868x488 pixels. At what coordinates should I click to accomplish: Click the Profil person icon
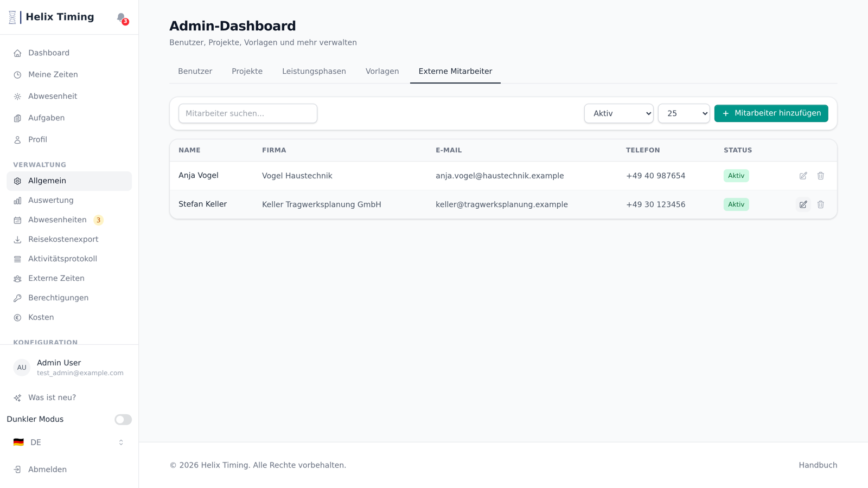[17, 140]
